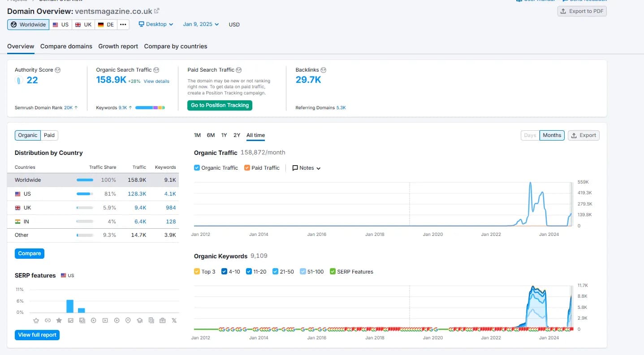Select the star reviews SERP feature icon
This screenshot has width=644, height=355.
click(x=59, y=321)
